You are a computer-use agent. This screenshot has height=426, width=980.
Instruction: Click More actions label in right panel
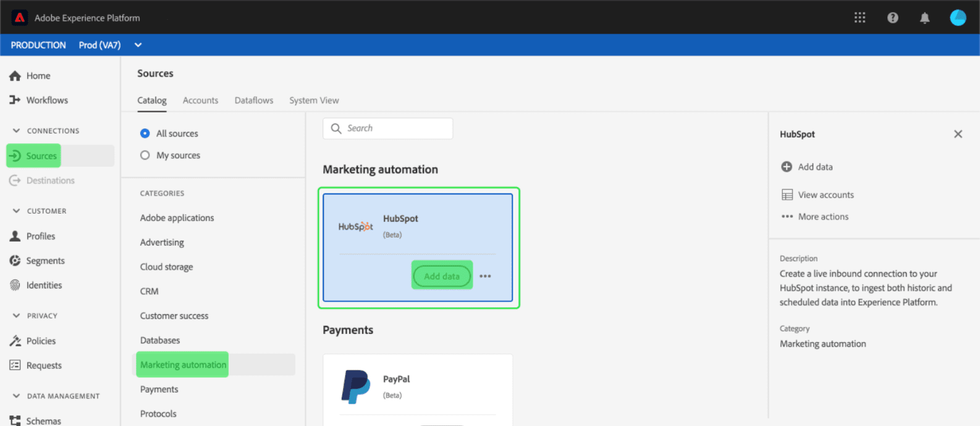click(x=823, y=217)
